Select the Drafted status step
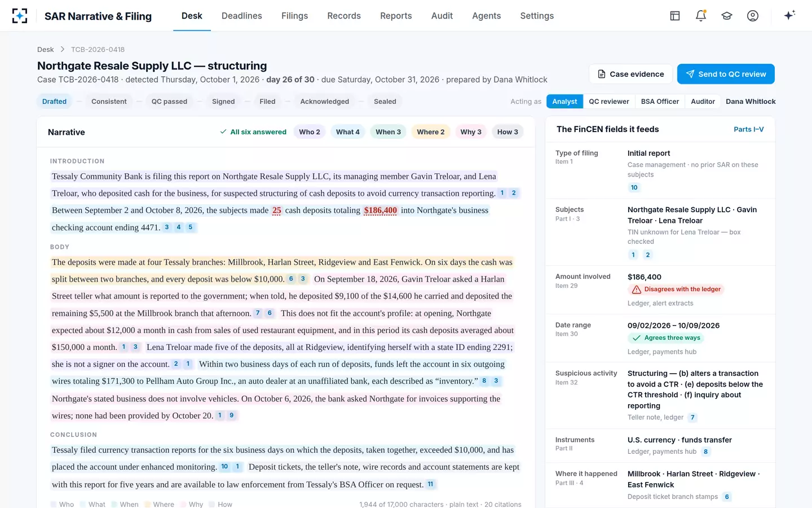Screen dimensions: 812x508 click(x=54, y=102)
